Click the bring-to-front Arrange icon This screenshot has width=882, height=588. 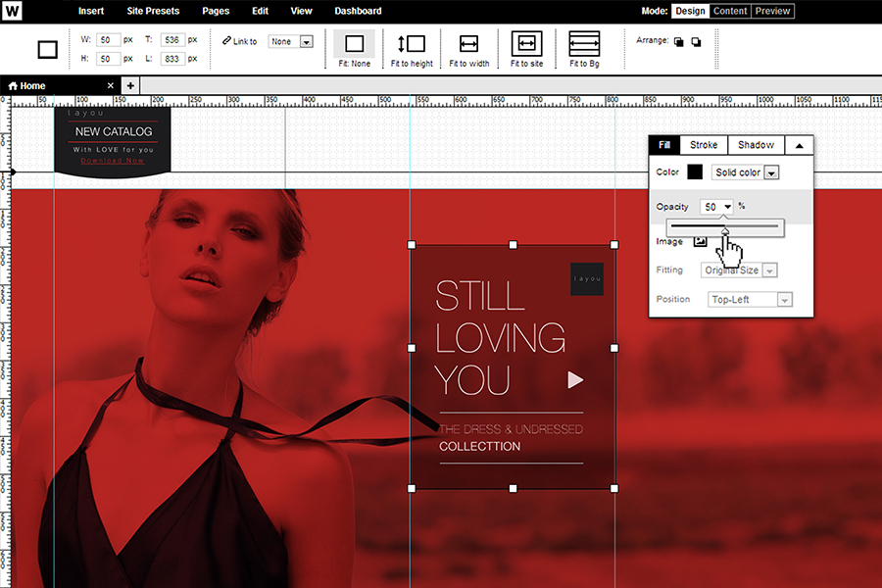[x=678, y=42]
